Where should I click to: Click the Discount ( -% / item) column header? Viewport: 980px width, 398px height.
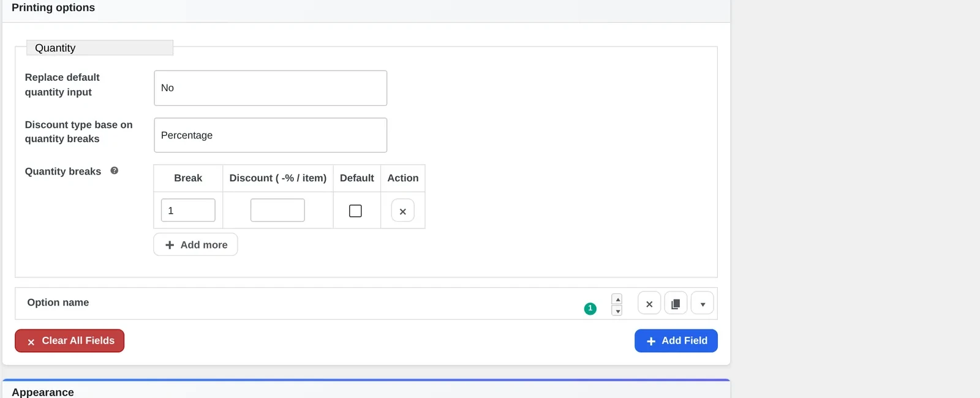point(277,178)
